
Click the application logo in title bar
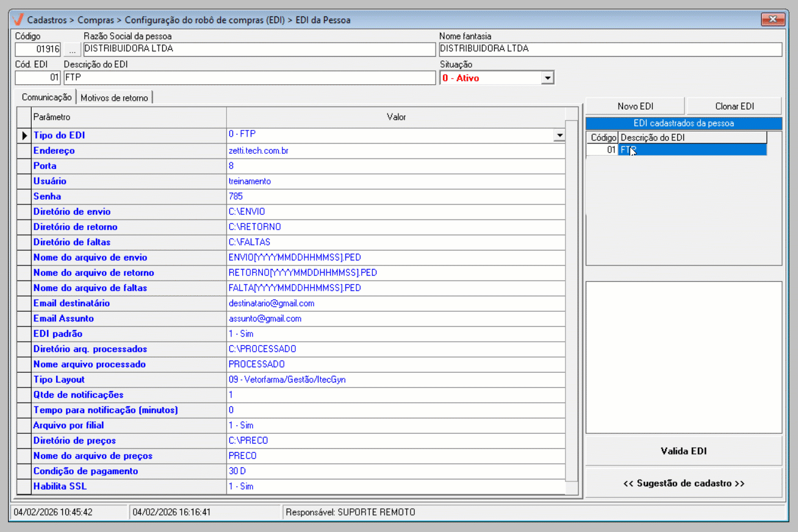coord(19,20)
